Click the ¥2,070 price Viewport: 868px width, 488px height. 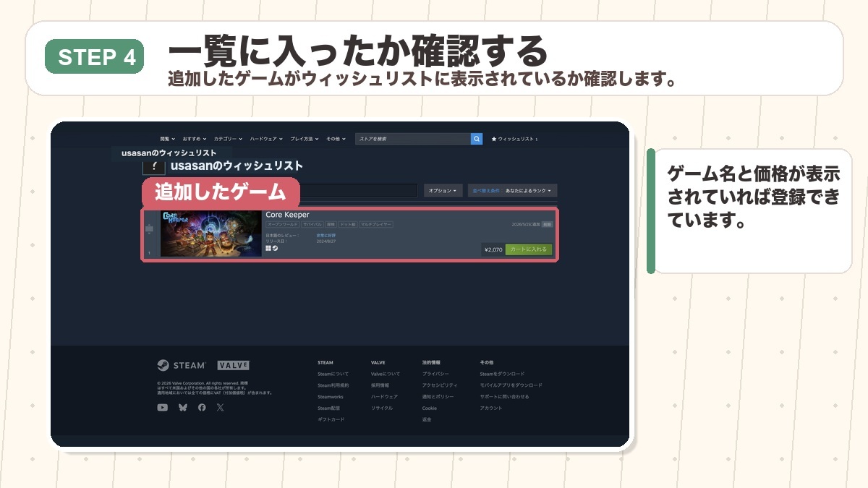point(493,249)
